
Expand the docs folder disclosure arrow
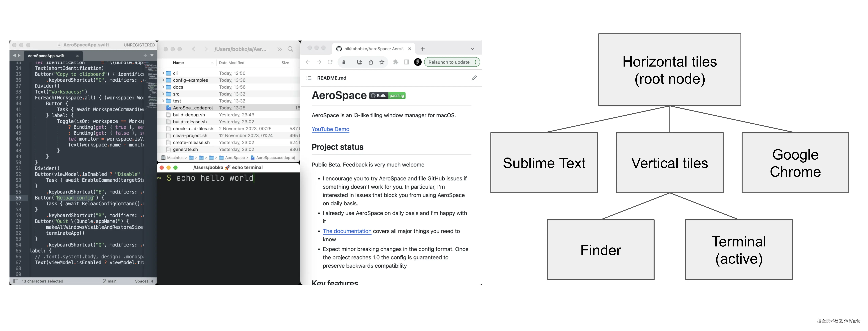pyautogui.click(x=163, y=87)
